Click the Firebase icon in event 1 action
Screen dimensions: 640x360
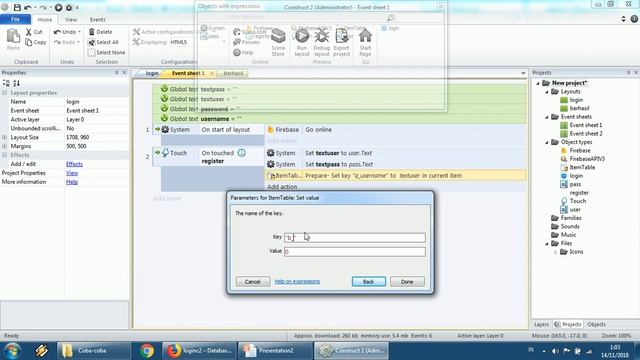[x=270, y=129]
